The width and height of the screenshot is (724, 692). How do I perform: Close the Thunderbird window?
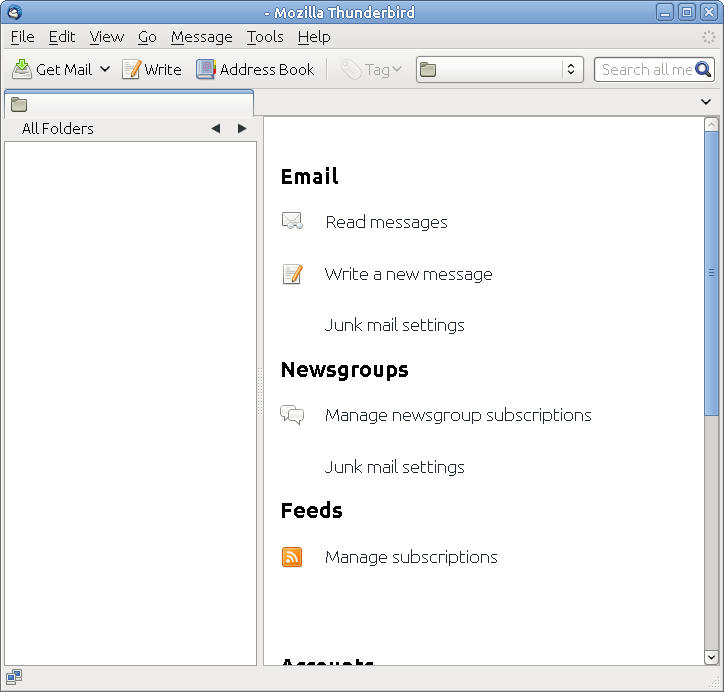coord(708,12)
